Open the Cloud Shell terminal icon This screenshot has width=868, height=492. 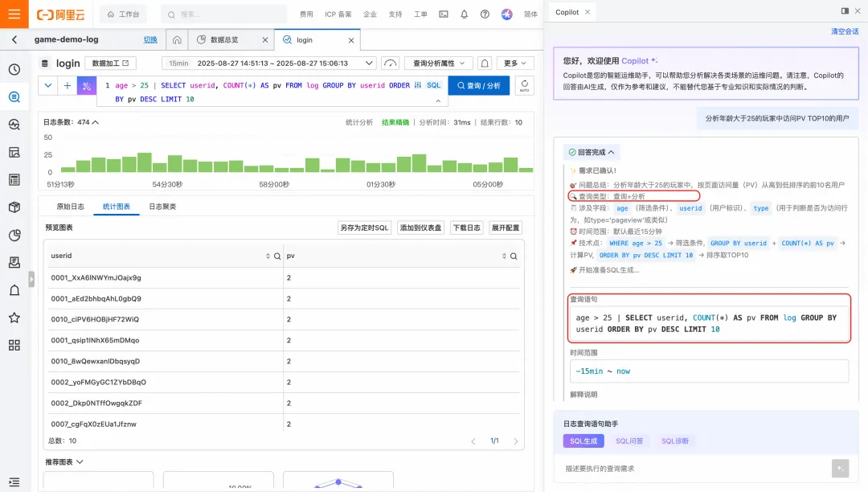click(x=444, y=14)
